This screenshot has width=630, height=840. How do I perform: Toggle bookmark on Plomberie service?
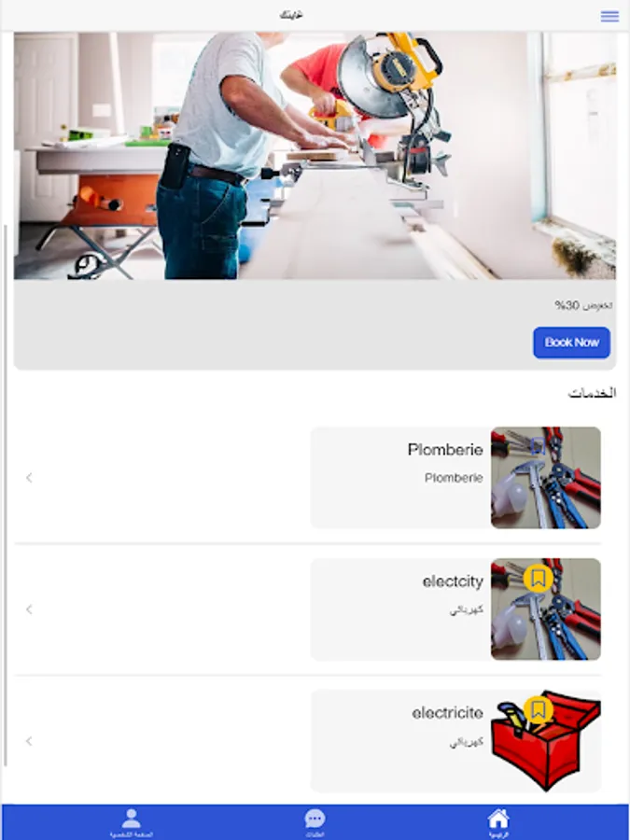click(539, 446)
